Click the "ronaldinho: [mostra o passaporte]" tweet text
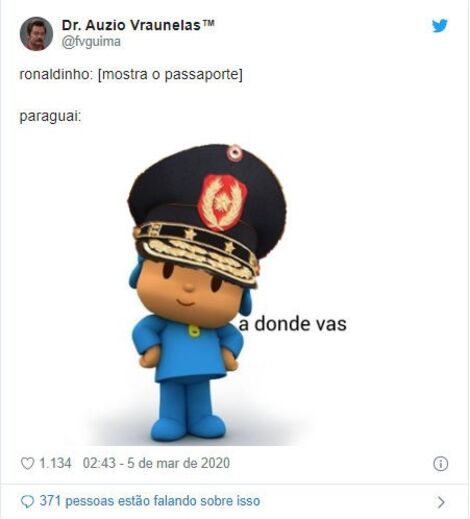The height and width of the screenshot is (519, 470). 131,74
